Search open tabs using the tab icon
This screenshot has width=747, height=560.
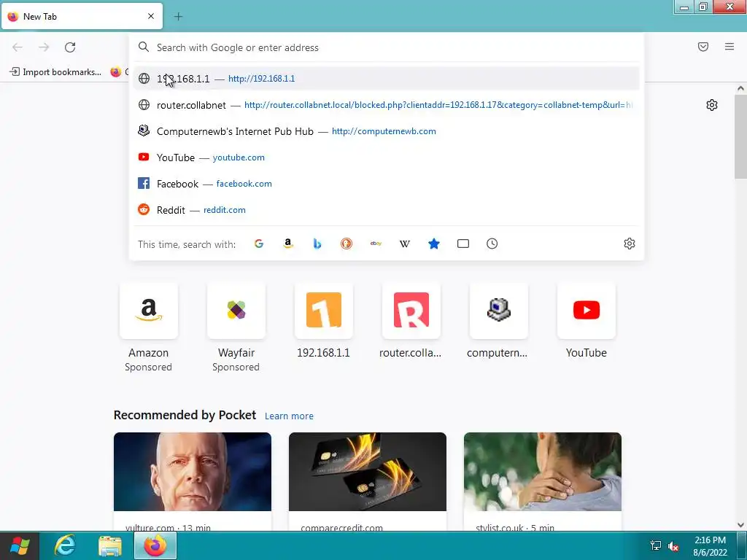click(463, 244)
